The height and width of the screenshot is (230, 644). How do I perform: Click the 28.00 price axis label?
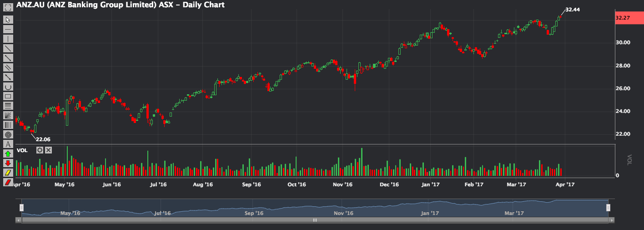[623, 66]
